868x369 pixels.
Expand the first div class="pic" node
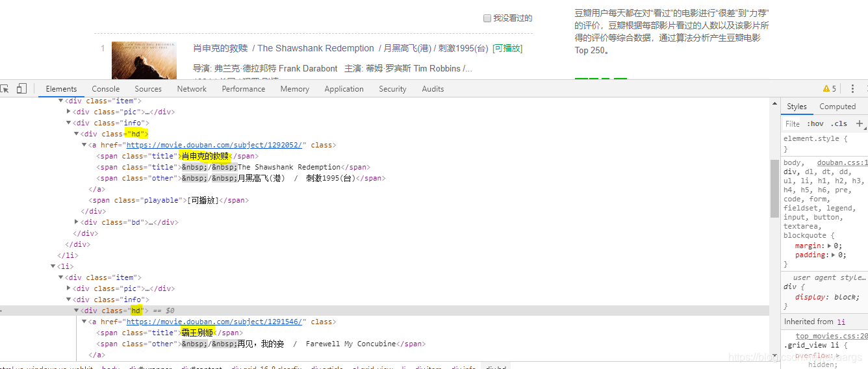(69, 112)
